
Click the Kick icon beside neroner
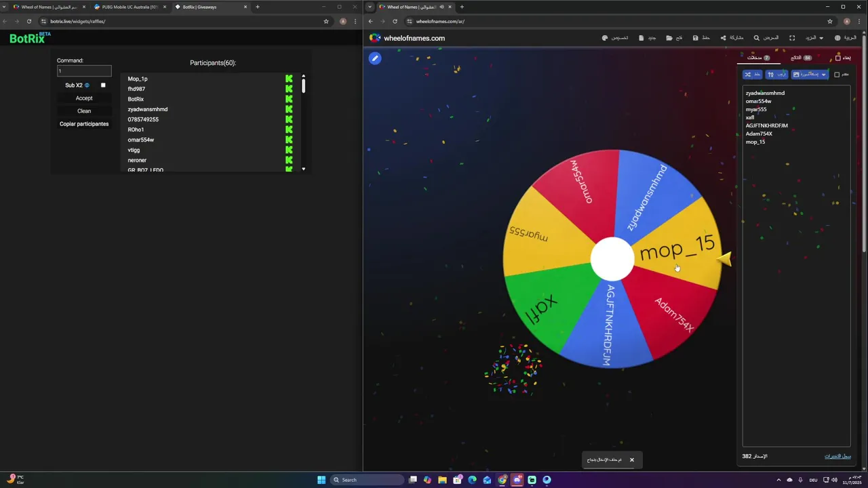point(289,160)
